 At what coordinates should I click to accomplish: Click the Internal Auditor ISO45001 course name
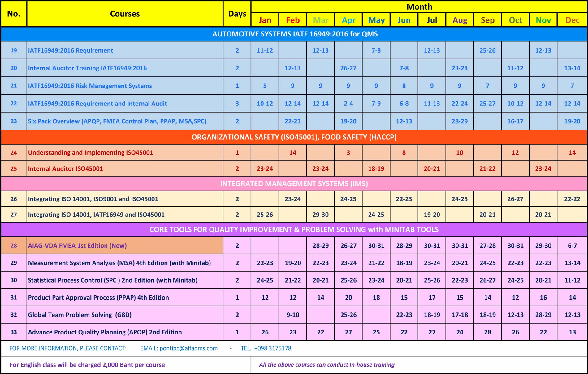pyautogui.click(x=65, y=169)
